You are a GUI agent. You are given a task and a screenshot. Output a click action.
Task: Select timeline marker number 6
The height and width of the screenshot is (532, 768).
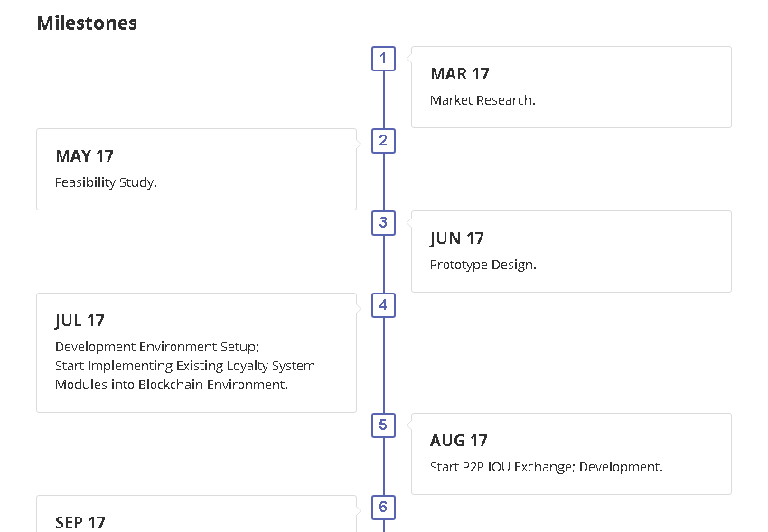383,508
